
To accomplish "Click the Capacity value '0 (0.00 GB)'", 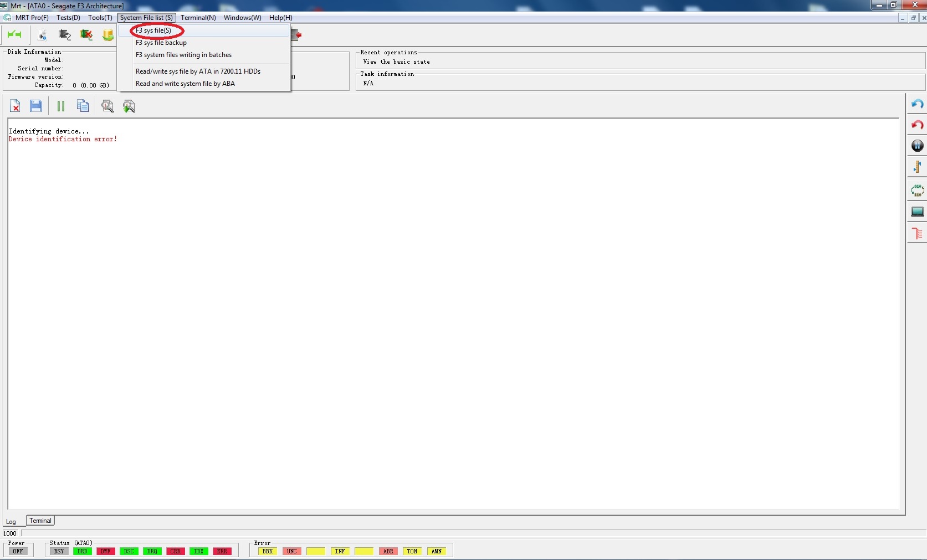I will click(91, 85).
